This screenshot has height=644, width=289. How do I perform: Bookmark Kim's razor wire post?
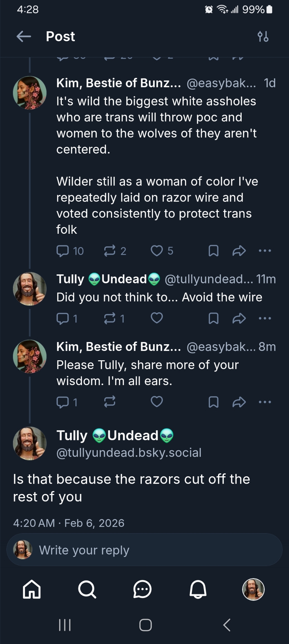[x=214, y=251]
